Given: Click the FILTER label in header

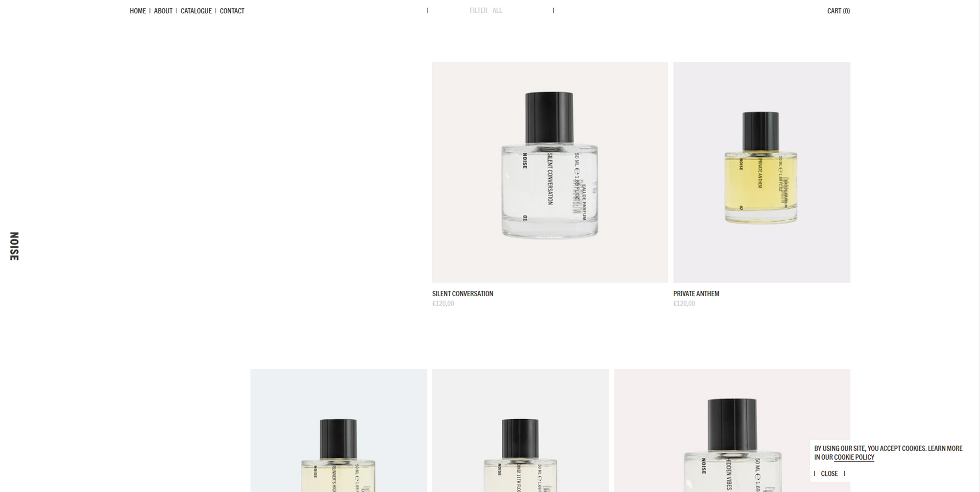Looking at the screenshot, I should [478, 10].
